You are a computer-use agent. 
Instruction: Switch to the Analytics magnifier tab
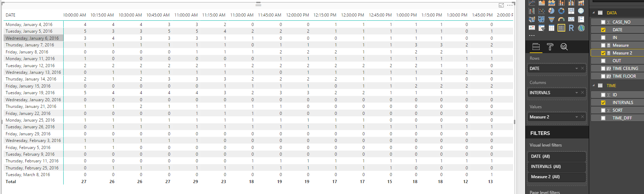564,47
